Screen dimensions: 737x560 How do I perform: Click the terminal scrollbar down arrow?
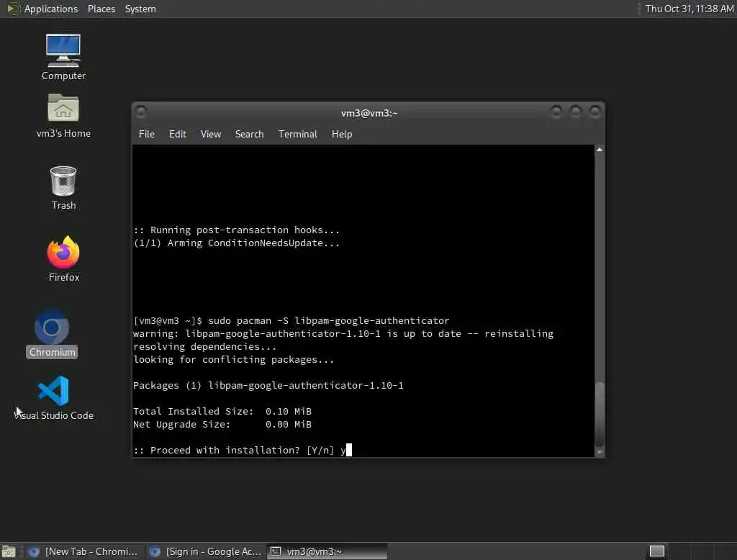[x=600, y=452]
